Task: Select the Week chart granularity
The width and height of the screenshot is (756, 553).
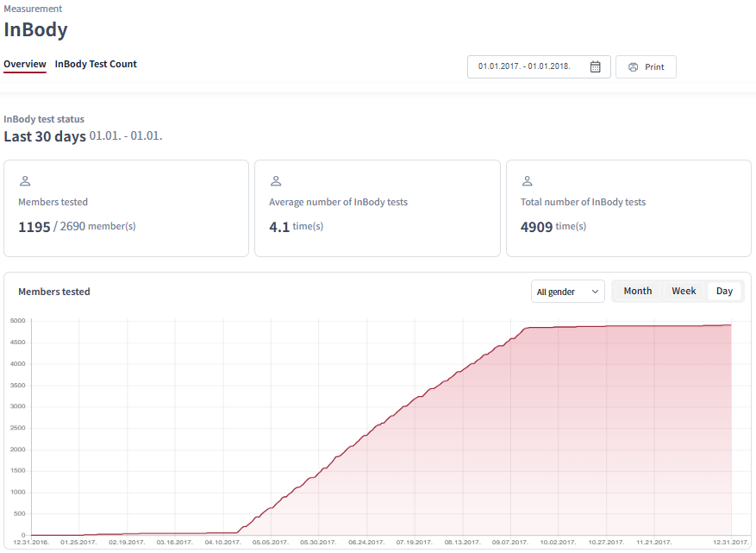Action: [x=684, y=291]
